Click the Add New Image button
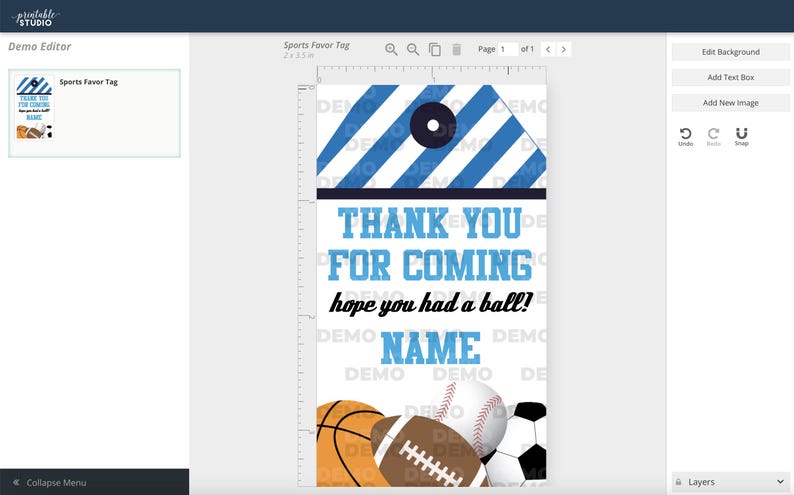This screenshot has height=495, width=794. point(730,103)
